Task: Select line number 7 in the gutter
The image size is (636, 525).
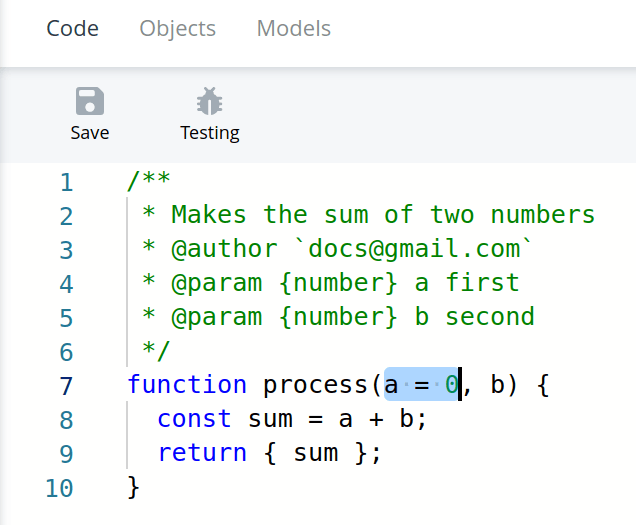Action: point(67,386)
